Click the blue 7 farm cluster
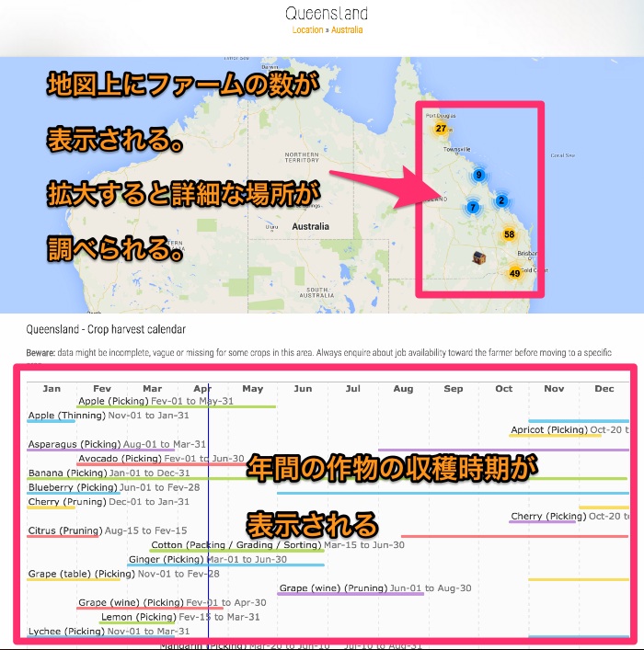The height and width of the screenshot is (650, 644). pos(472,208)
